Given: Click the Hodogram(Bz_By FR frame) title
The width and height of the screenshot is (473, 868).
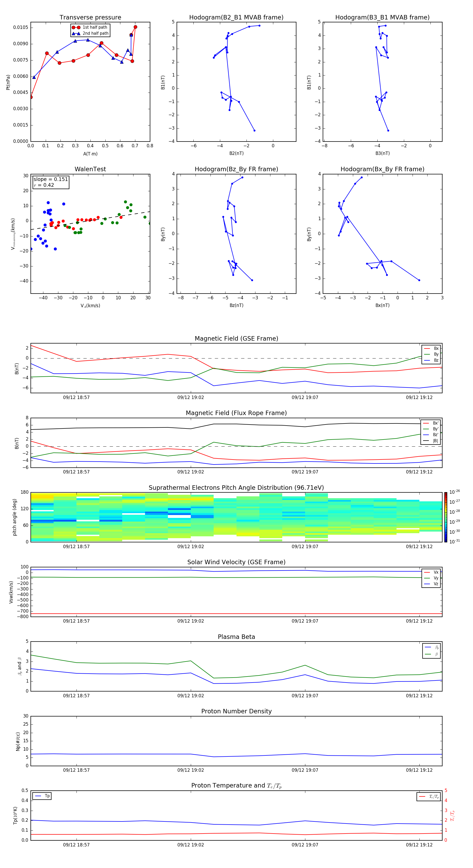Looking at the screenshot, I should pos(236,169).
